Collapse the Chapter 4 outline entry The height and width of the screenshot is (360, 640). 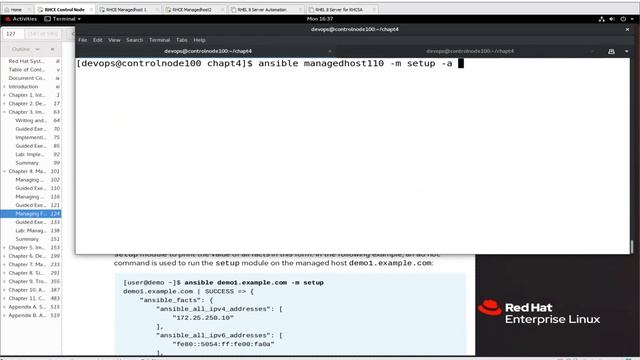(x=4, y=171)
